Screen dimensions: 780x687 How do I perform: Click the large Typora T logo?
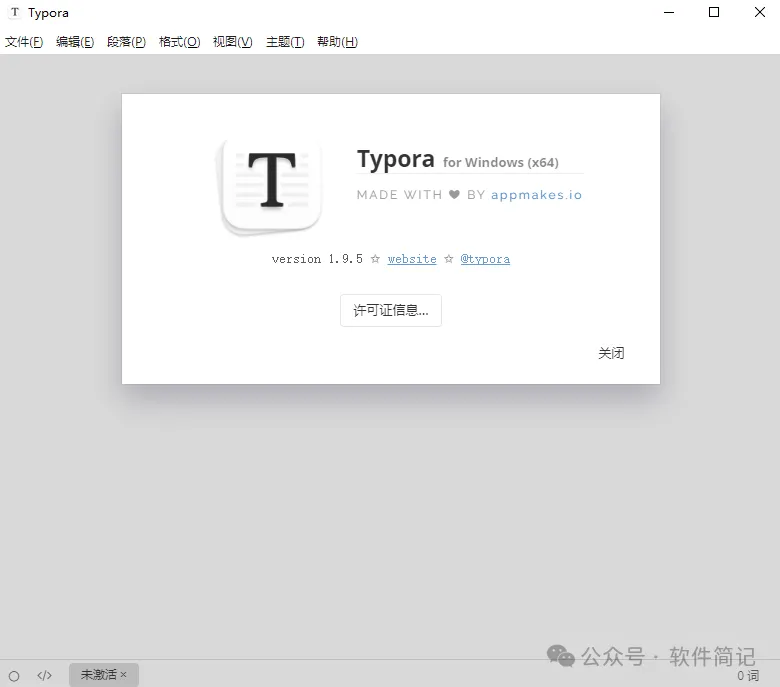(x=271, y=187)
